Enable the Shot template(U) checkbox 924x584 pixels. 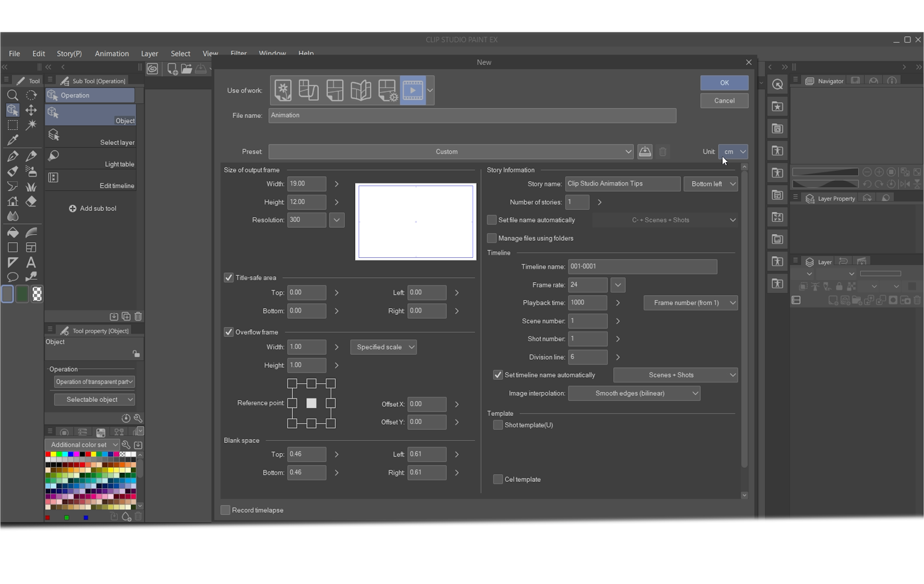click(x=498, y=426)
